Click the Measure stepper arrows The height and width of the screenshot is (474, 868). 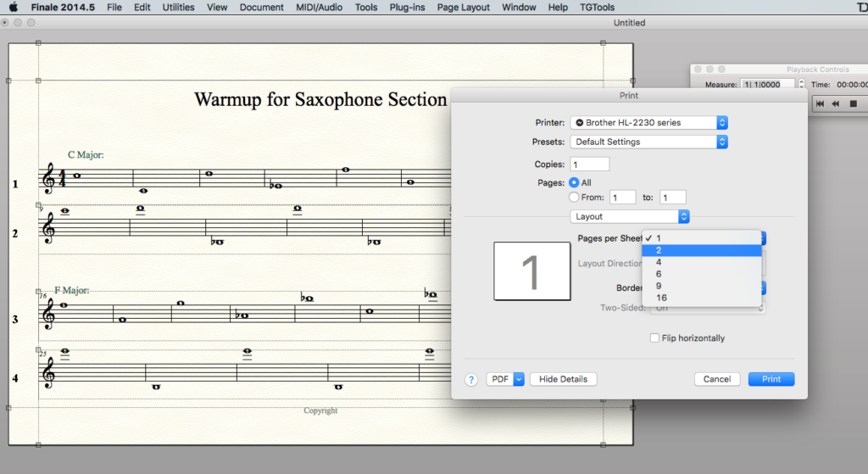[x=801, y=85]
